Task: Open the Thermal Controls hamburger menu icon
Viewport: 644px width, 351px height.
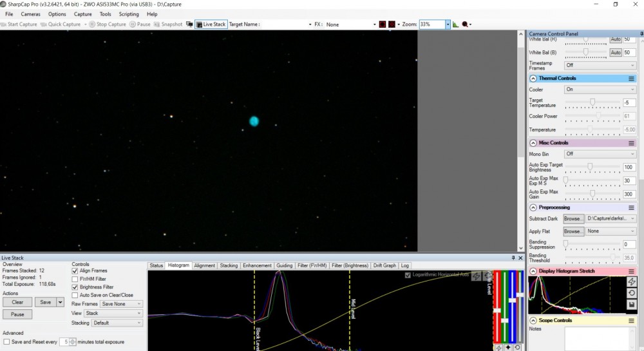Action: coord(631,79)
